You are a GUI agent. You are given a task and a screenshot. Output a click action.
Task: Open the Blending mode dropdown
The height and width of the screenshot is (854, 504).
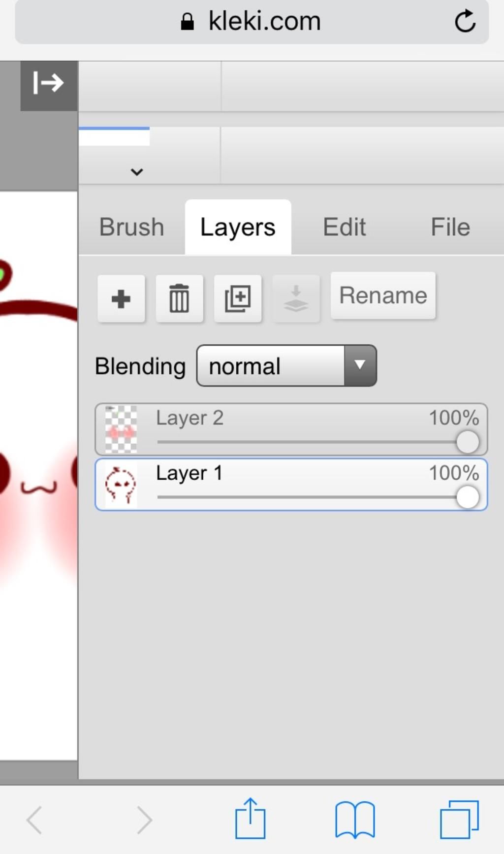(x=286, y=365)
